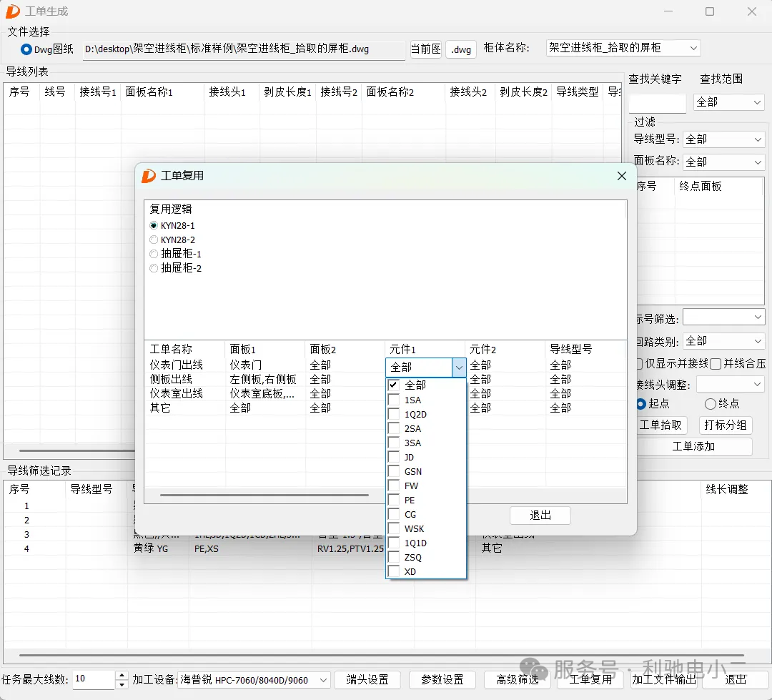The width and height of the screenshot is (772, 700).
Task: Collapse the 元件1 dropdown arrow
Action: 459,367
